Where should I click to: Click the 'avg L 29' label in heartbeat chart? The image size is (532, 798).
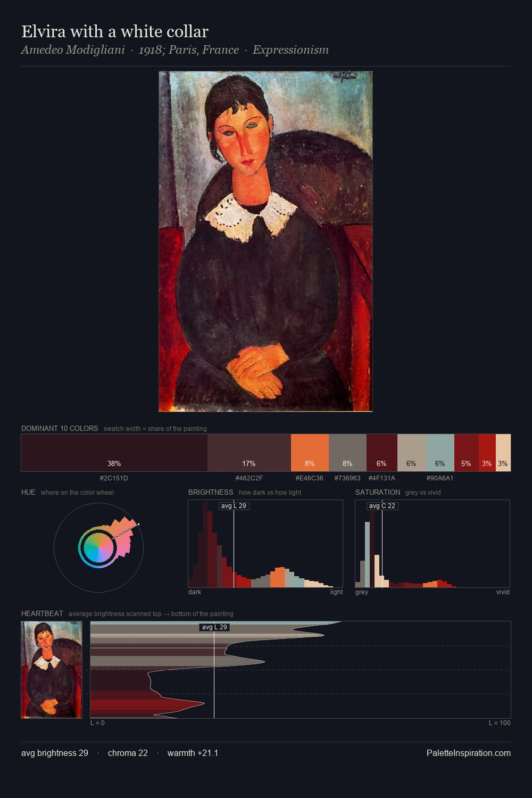[x=214, y=627]
